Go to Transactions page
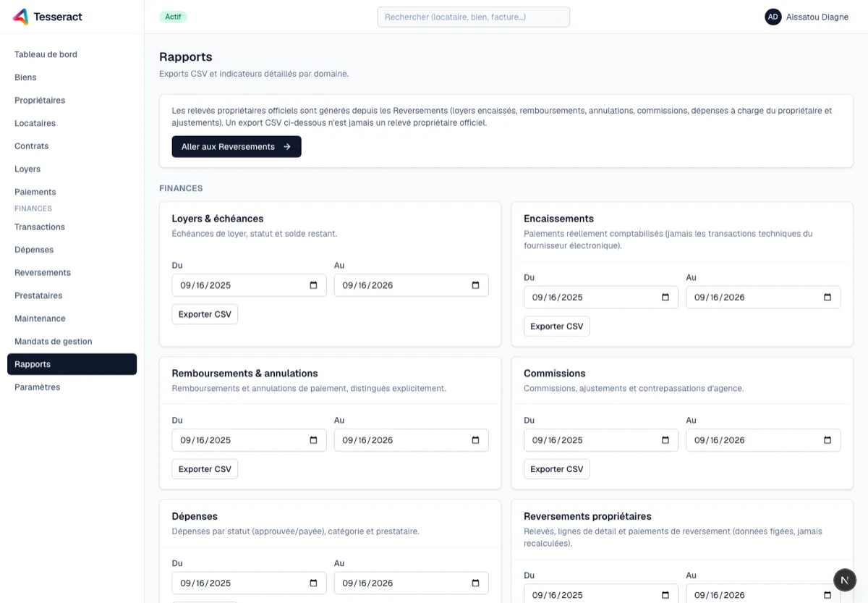This screenshot has height=603, width=868. click(x=72, y=227)
